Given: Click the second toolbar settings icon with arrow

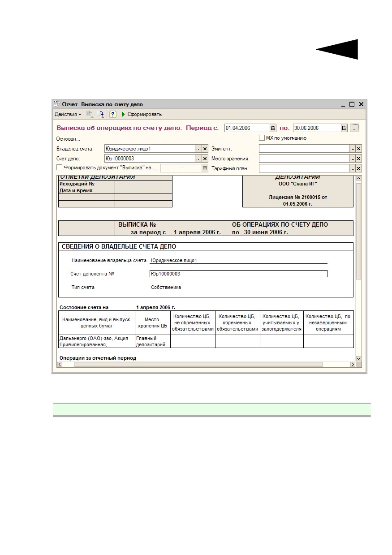Looking at the screenshot, I should (x=100, y=114).
